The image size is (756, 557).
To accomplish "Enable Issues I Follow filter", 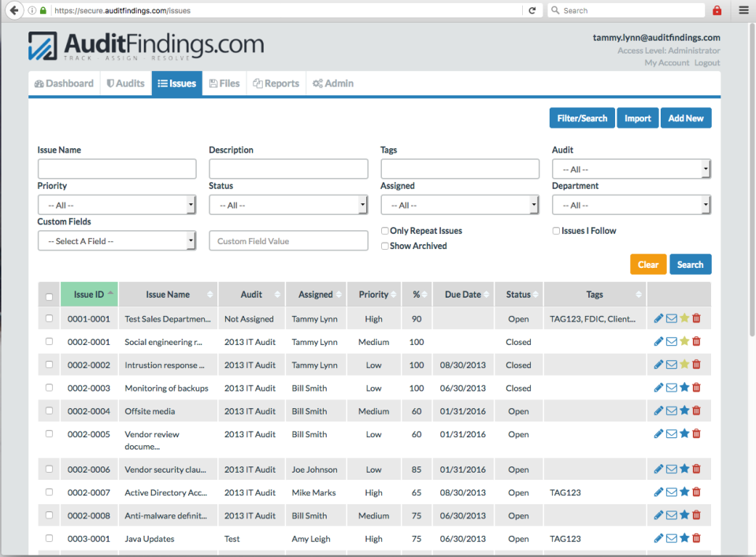I will pyautogui.click(x=556, y=230).
